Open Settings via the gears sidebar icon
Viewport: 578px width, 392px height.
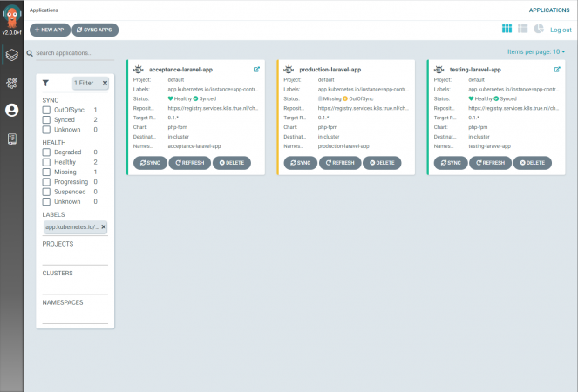coord(12,83)
